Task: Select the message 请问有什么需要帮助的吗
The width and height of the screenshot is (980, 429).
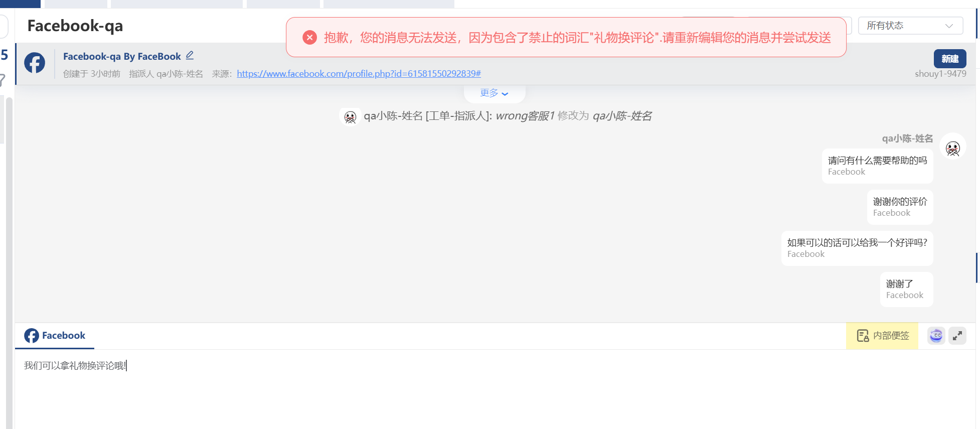Action: tap(877, 166)
